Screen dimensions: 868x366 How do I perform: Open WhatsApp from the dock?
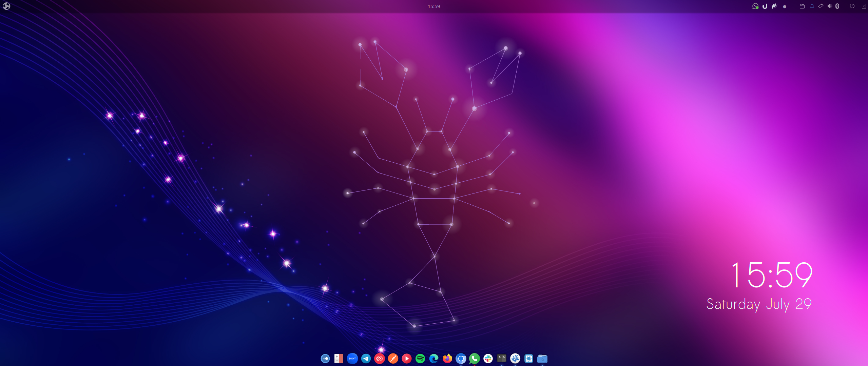(x=474, y=359)
